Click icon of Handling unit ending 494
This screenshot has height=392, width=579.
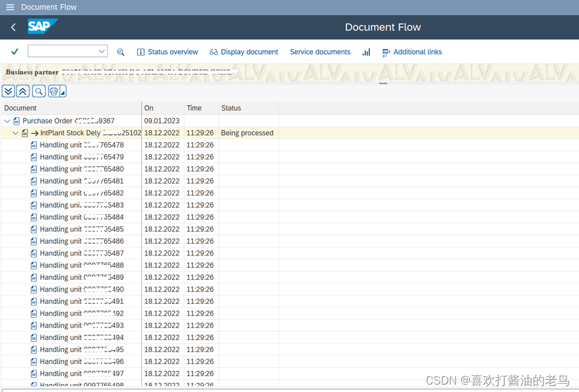coord(34,337)
